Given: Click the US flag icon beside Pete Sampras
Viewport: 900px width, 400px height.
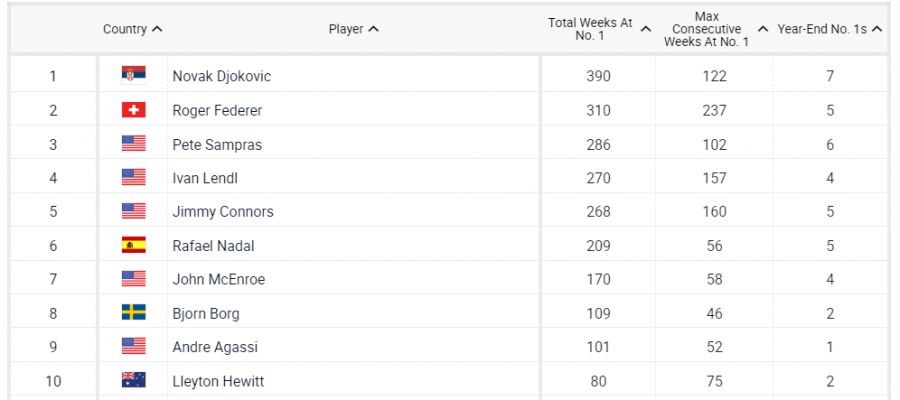Looking at the screenshot, I should [x=133, y=144].
